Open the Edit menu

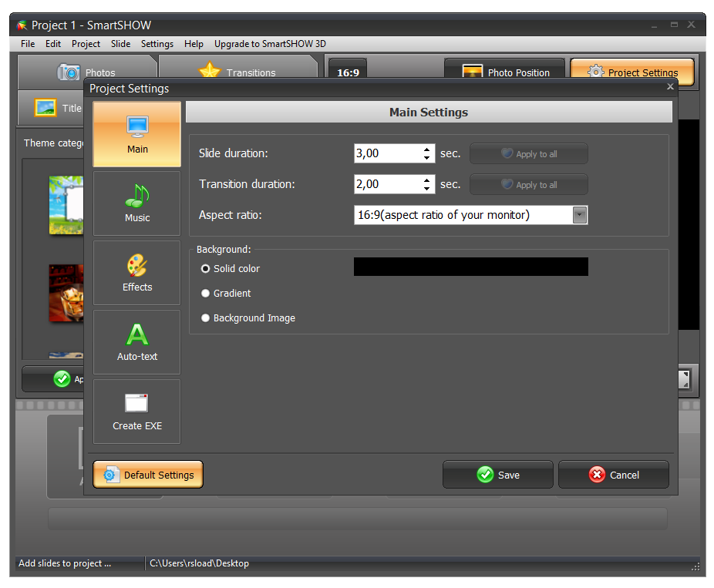[53, 44]
